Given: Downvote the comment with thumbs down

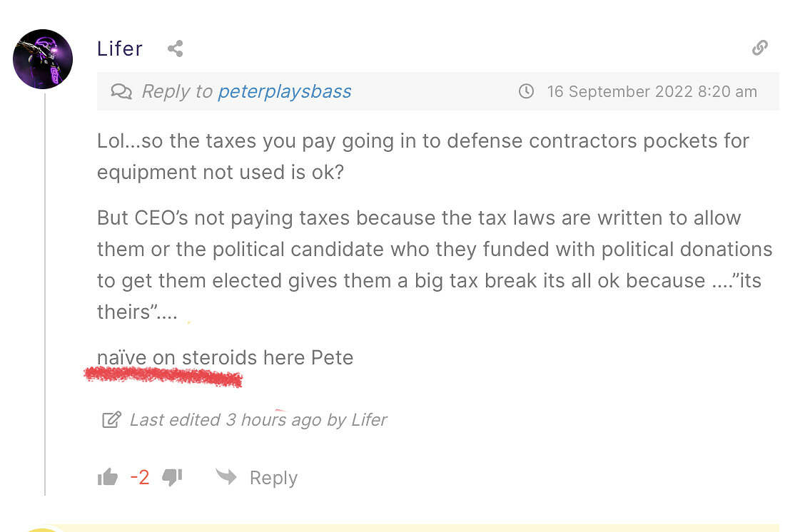Looking at the screenshot, I should click(x=172, y=477).
